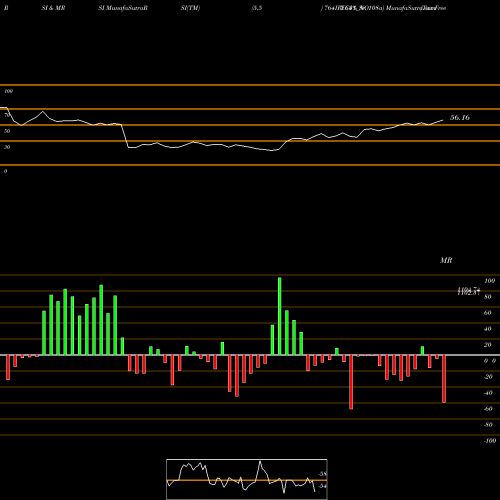The image size is (500, 500).
Task: Click the 'MR' label above the histogram
Action: pos(446,260)
